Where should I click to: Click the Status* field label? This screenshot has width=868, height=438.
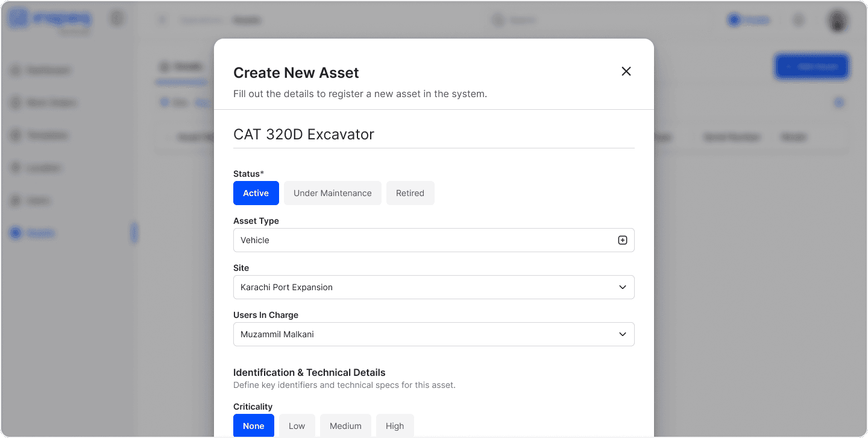pyautogui.click(x=249, y=174)
